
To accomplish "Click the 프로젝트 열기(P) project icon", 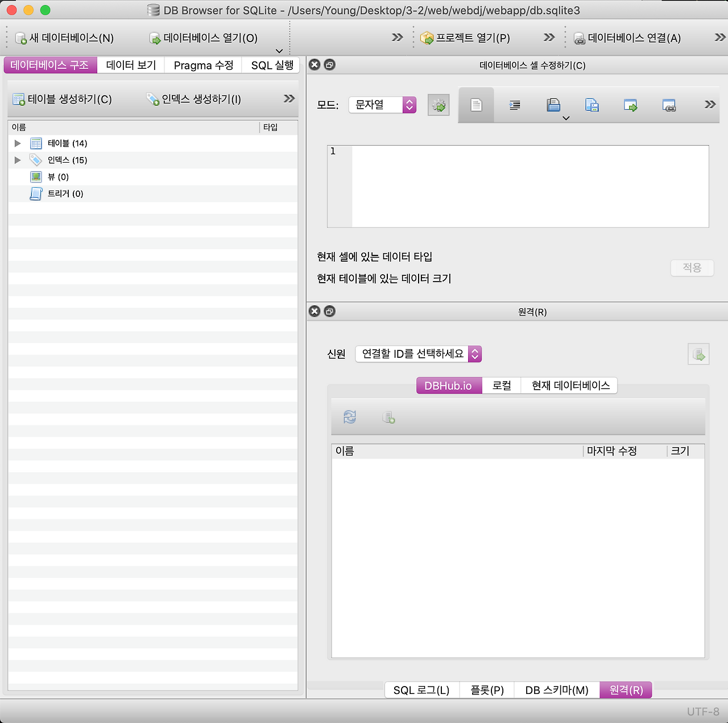I will pyautogui.click(x=427, y=38).
